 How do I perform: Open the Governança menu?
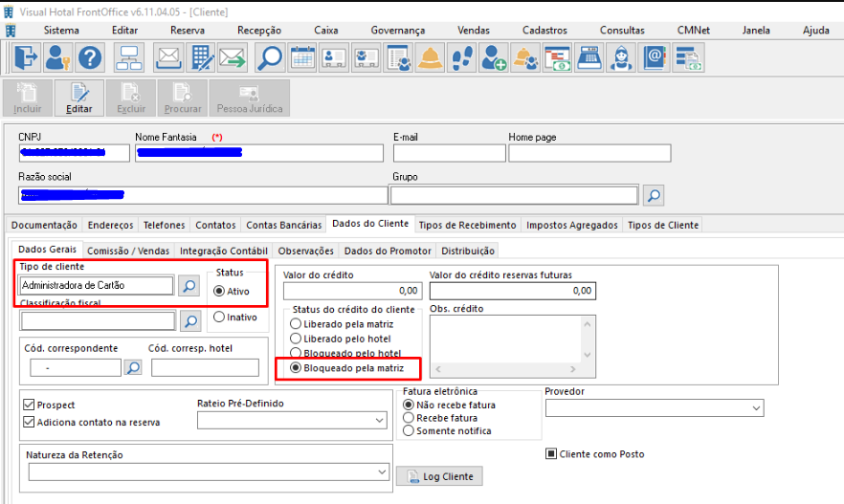click(x=398, y=30)
